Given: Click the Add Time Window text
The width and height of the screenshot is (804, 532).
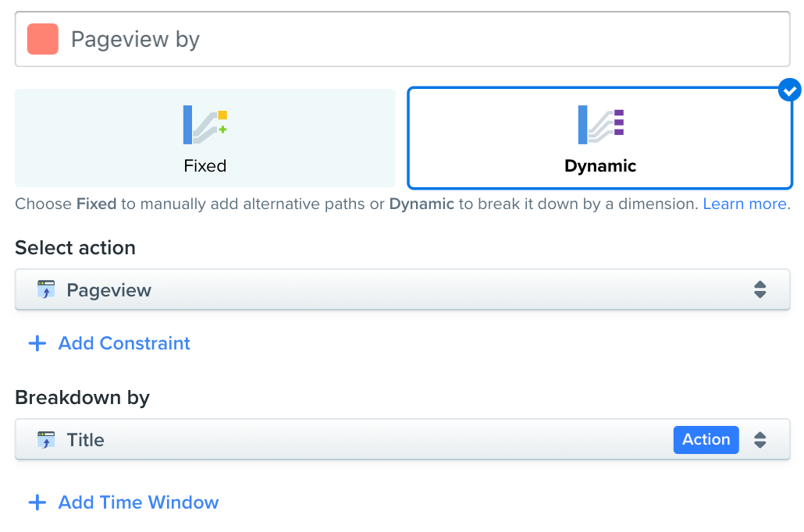Looking at the screenshot, I should pyautogui.click(x=138, y=502).
